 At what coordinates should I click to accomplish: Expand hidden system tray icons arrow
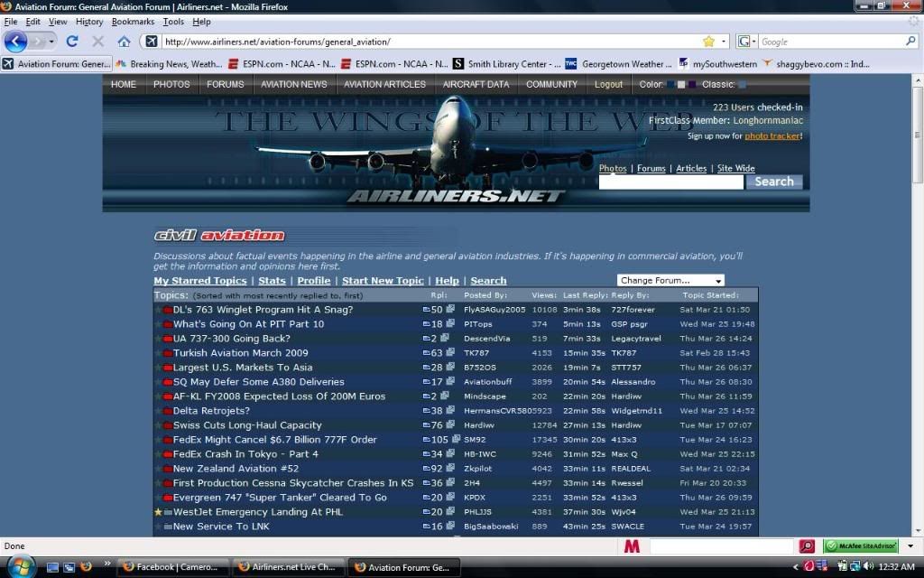796,567
